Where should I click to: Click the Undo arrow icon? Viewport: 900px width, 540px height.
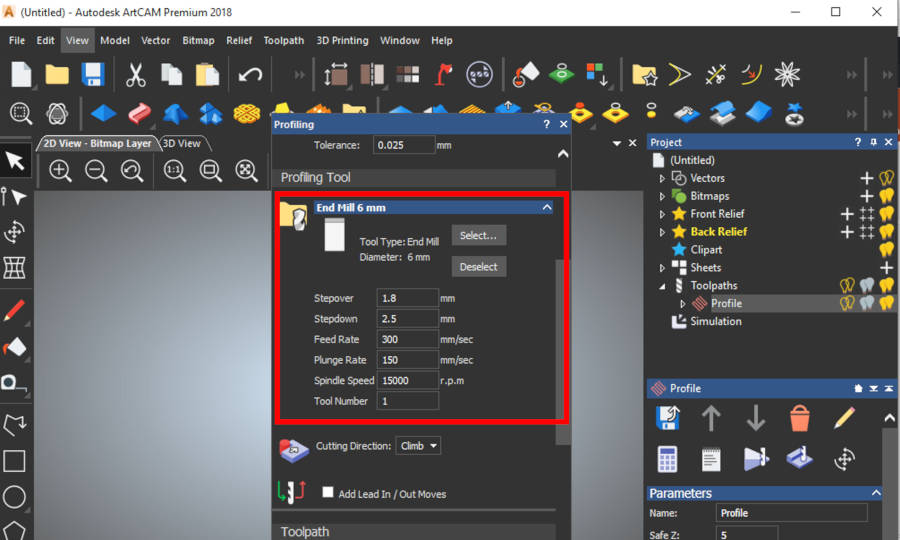[250, 75]
